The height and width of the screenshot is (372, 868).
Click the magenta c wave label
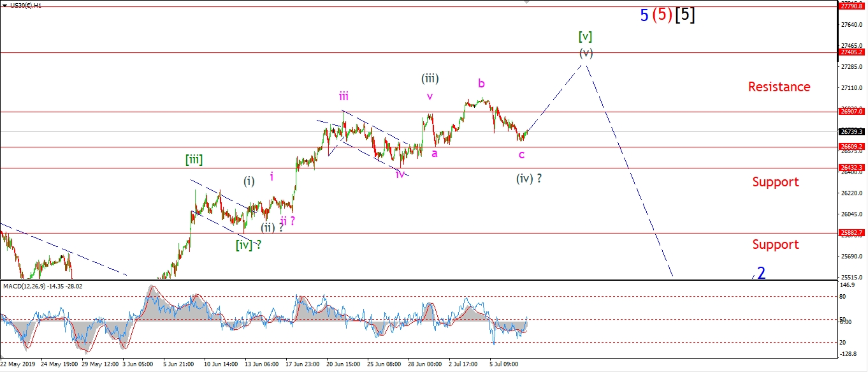pyautogui.click(x=521, y=154)
